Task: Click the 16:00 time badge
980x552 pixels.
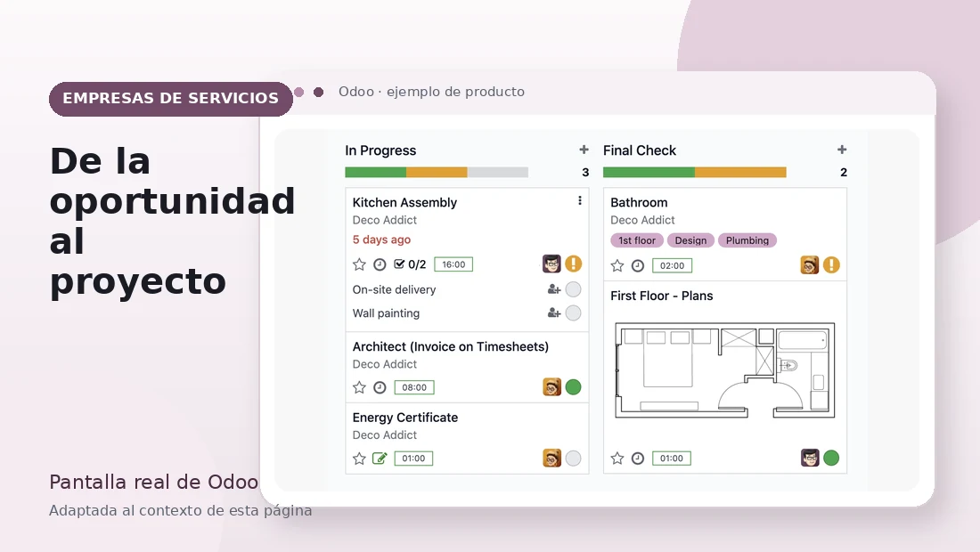Action: coord(453,264)
